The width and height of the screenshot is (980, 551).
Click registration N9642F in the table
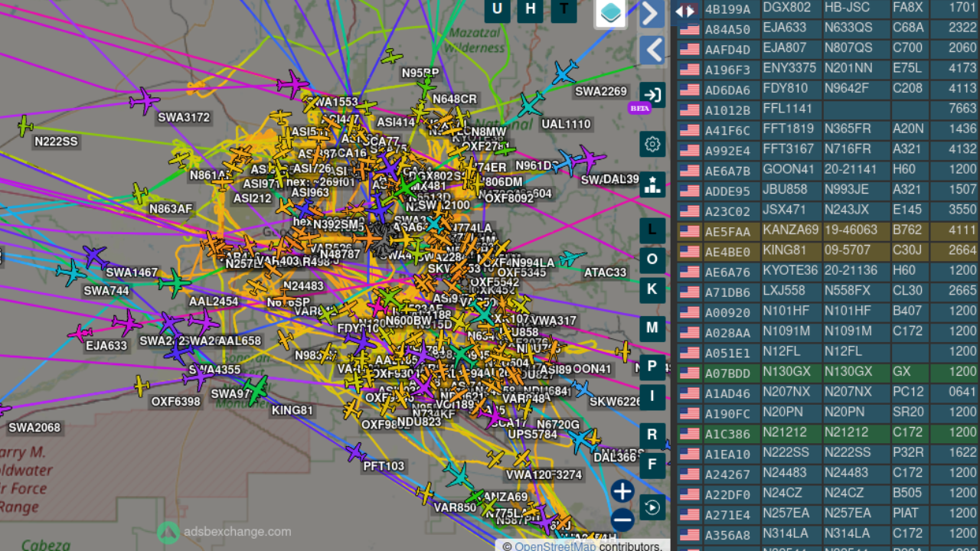(x=847, y=89)
